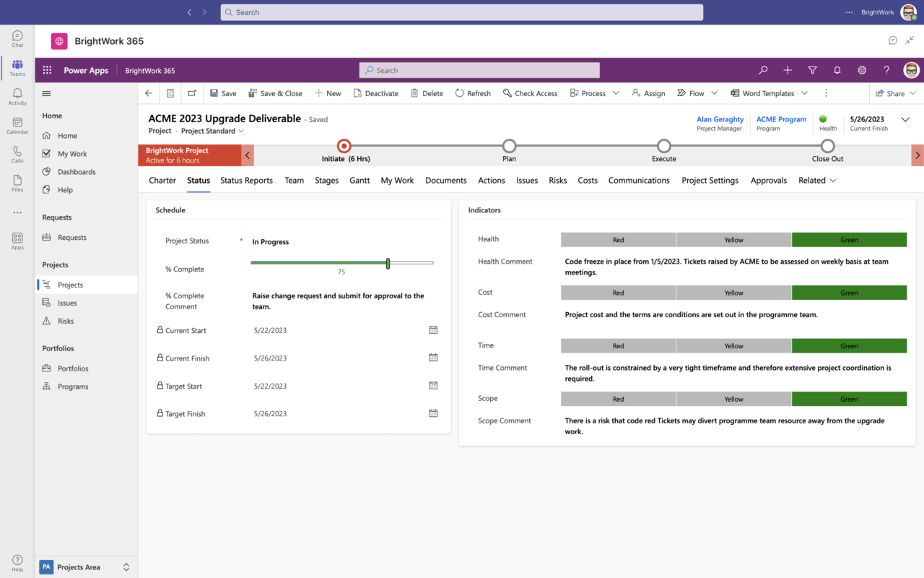924x578 pixels.
Task: Adjust the % Complete slider
Action: pyautogui.click(x=388, y=263)
